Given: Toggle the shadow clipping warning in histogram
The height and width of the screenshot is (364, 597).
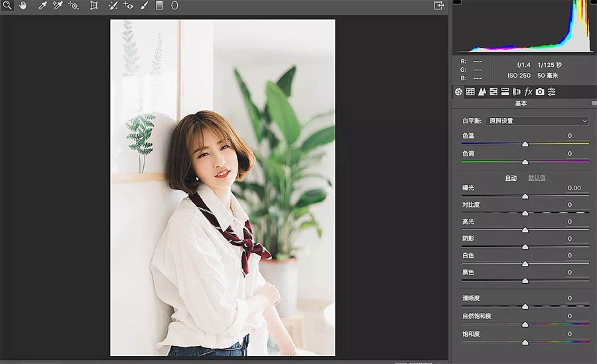Looking at the screenshot, I should [457, 2].
